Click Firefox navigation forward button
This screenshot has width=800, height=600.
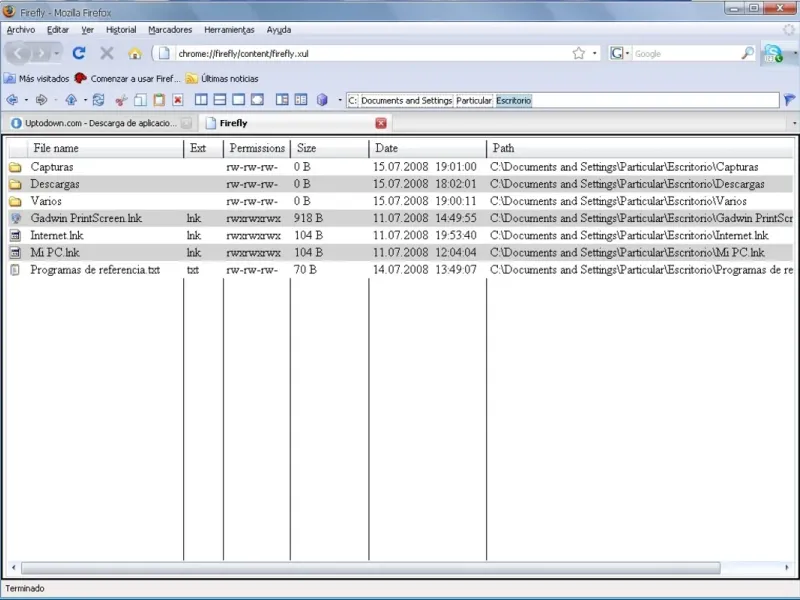41,53
